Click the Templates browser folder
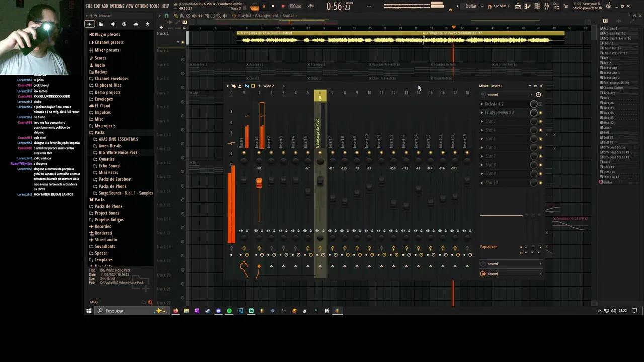 click(x=103, y=260)
